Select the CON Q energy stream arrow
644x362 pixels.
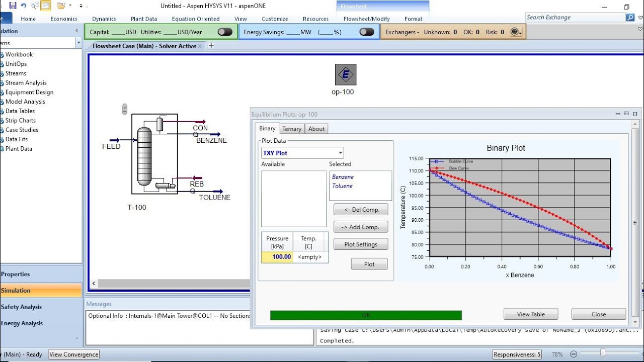point(200,122)
